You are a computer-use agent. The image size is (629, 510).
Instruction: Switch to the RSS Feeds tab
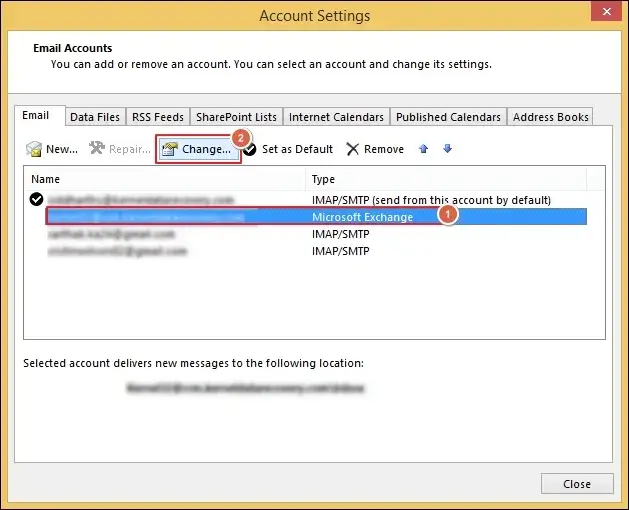click(158, 117)
